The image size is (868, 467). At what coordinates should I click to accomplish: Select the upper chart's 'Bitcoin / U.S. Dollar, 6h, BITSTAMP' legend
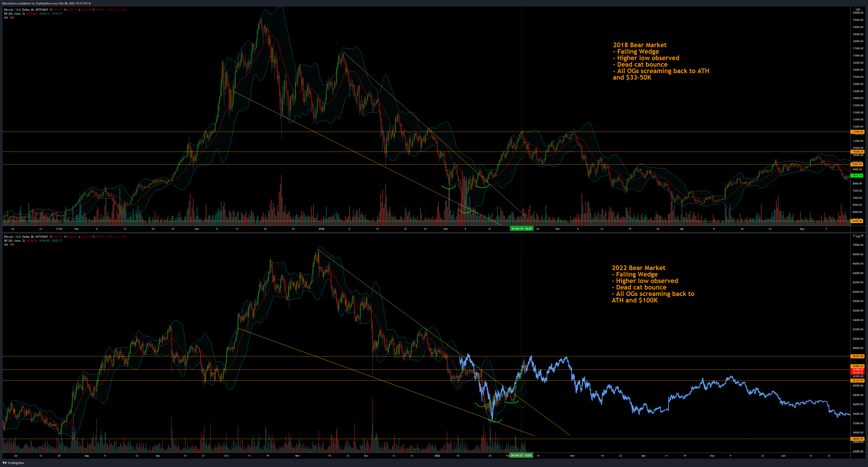[x=26, y=10]
